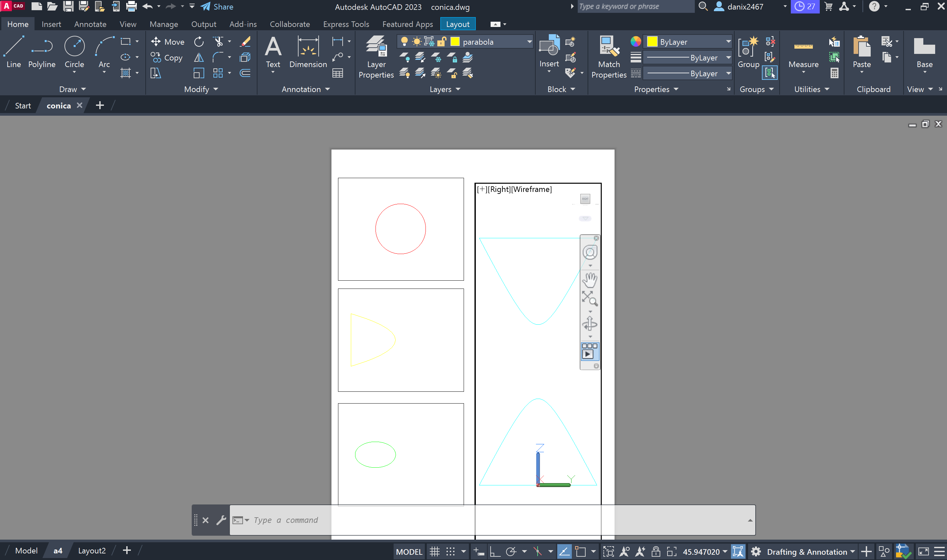
Task: Click the ByLayer yellow color swatch
Action: pos(652,42)
